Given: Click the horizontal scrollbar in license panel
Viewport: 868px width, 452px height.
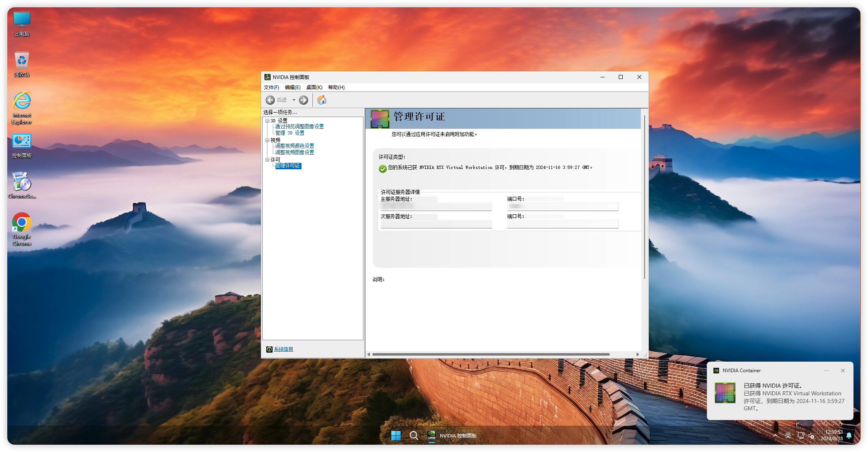Looking at the screenshot, I should pos(491,354).
